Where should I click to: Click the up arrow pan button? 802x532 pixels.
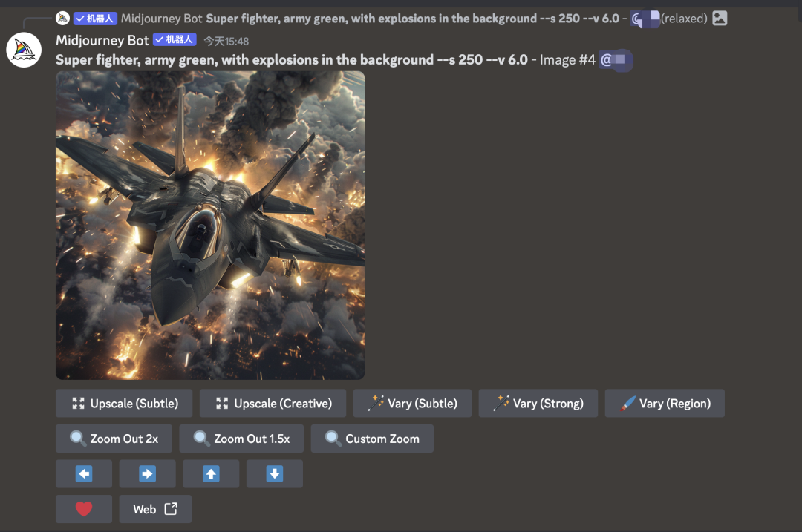(x=211, y=473)
